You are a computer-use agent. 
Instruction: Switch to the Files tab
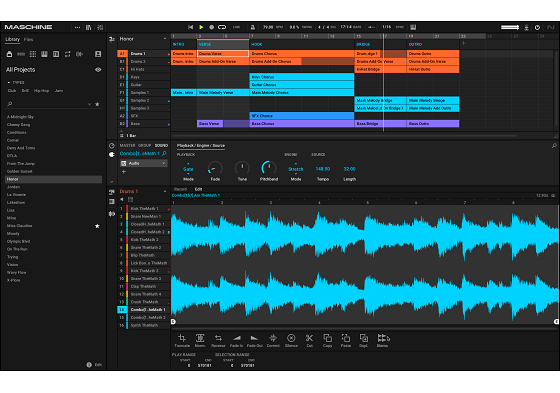[x=29, y=40]
